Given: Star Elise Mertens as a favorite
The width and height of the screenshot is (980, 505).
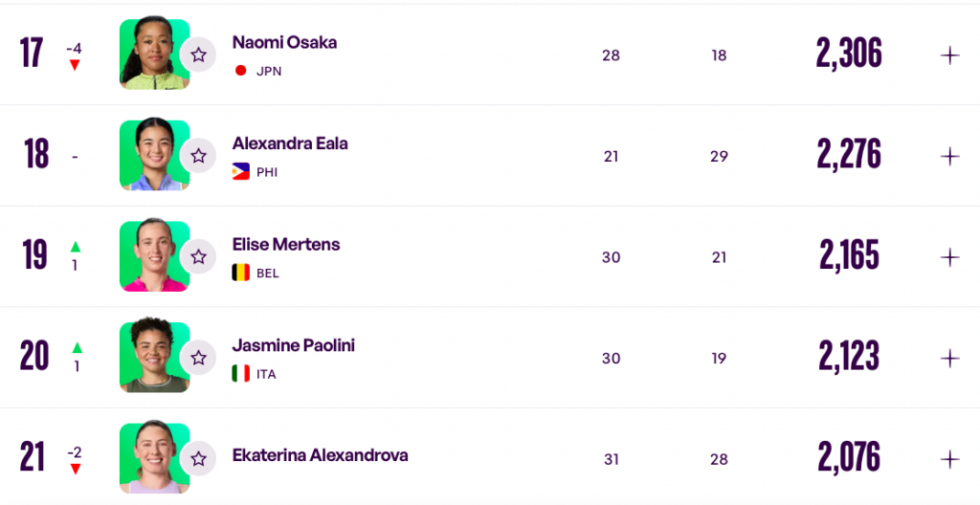Looking at the screenshot, I should coord(198,257).
